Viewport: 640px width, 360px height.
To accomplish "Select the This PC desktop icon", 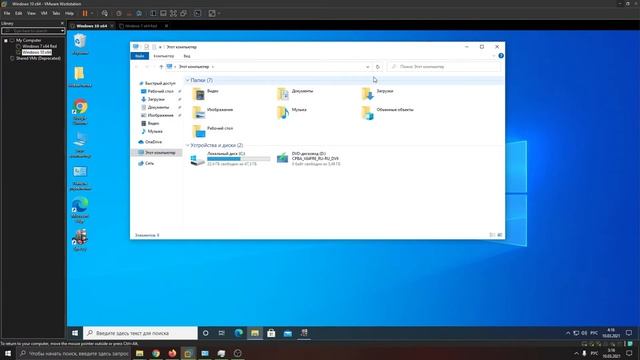I will pos(80,144).
